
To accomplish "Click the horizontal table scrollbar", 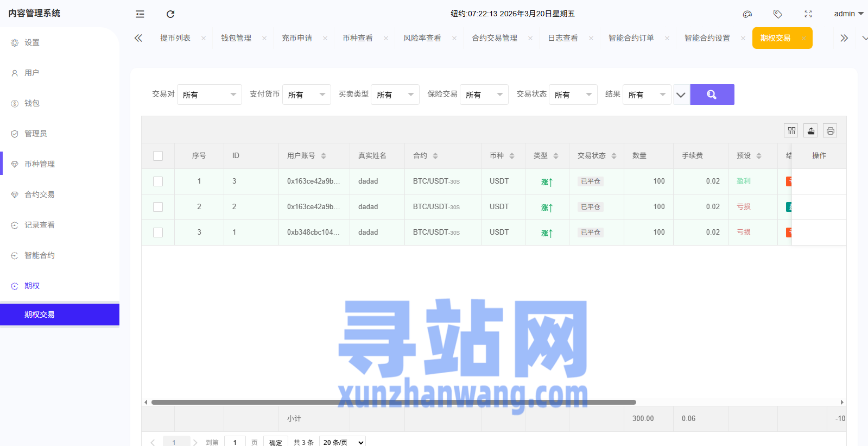I will [394, 403].
